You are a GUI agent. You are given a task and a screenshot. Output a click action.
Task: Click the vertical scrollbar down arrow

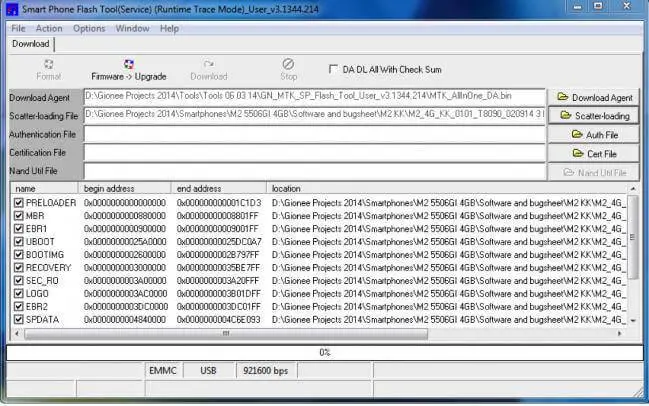(633, 320)
